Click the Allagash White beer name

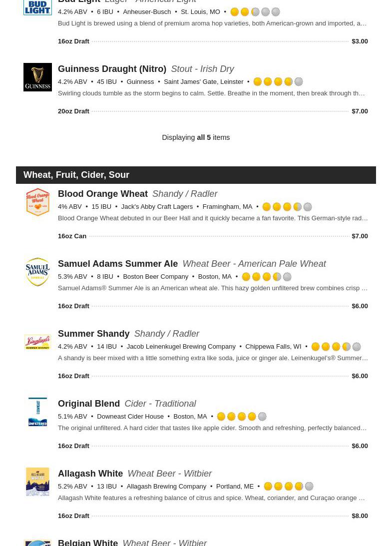coord(90,474)
